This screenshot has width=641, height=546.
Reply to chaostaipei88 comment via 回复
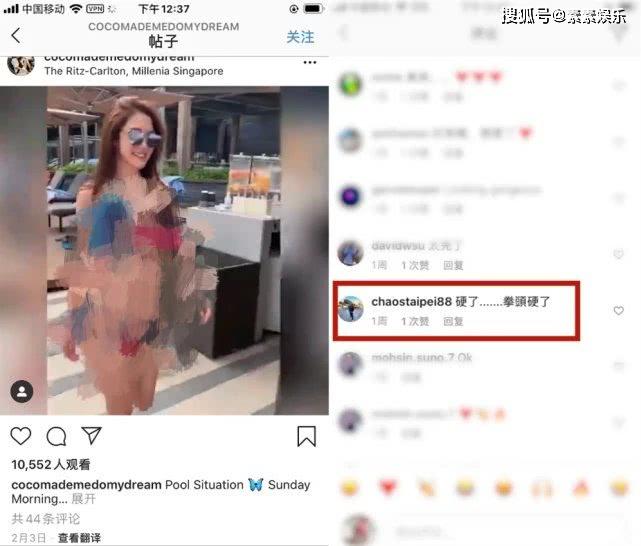pyautogui.click(x=453, y=322)
